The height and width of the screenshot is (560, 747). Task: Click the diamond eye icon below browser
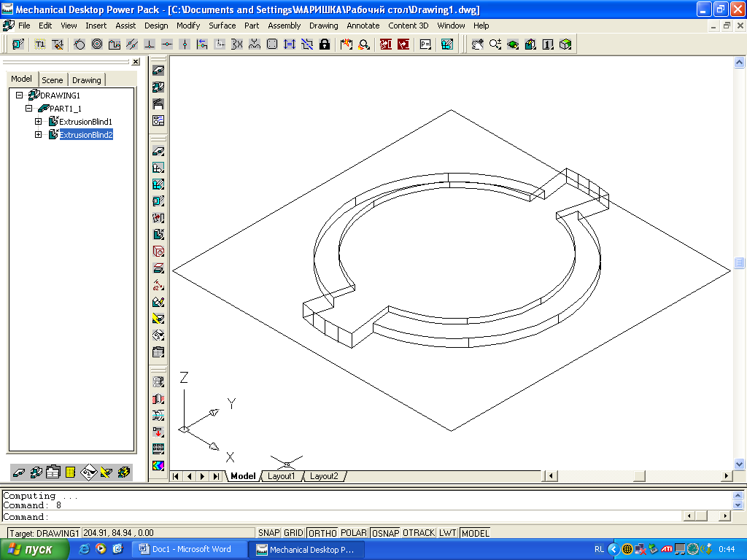click(88, 472)
